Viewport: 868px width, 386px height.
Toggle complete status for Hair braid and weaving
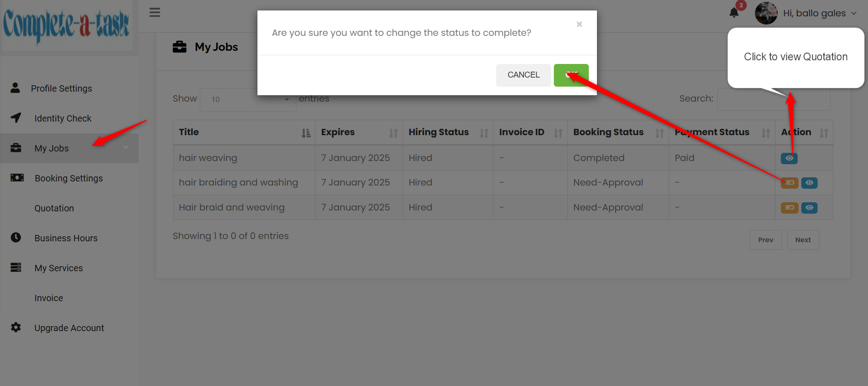point(789,208)
